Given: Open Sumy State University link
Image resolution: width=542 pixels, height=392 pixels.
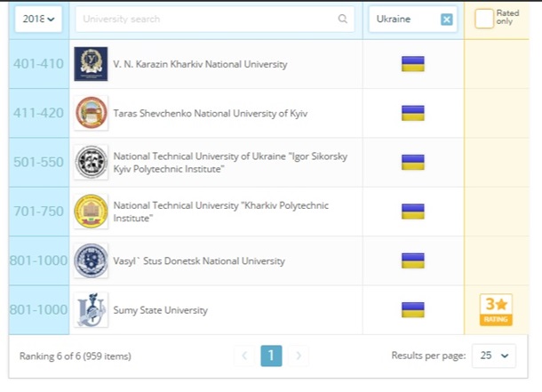Looking at the screenshot, I should [160, 310].
